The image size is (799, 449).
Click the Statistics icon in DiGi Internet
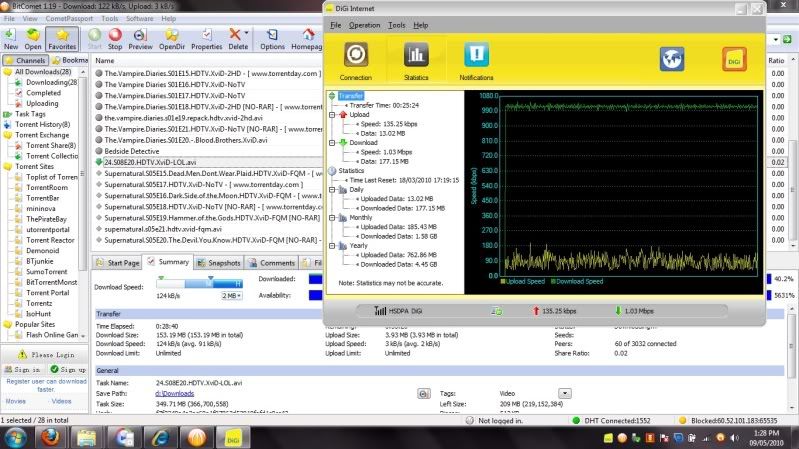coord(415,60)
